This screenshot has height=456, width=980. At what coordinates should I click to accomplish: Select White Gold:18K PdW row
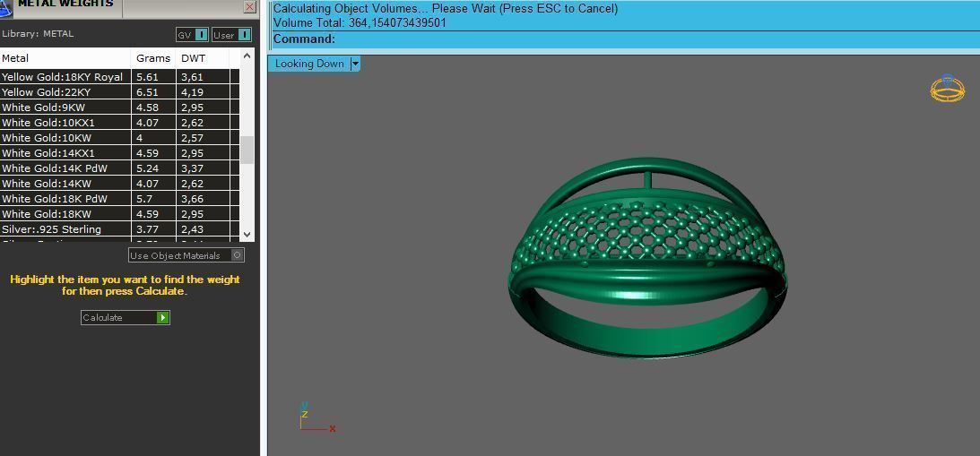coord(119,199)
